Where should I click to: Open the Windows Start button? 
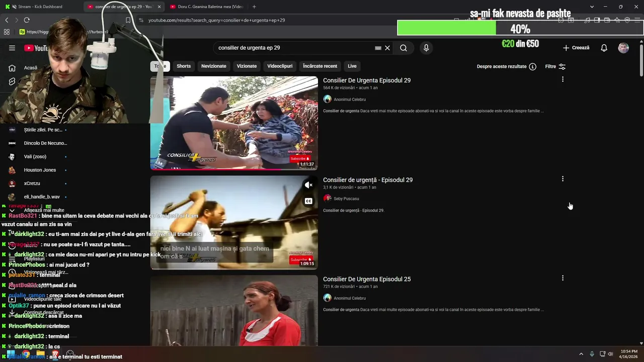11,354
